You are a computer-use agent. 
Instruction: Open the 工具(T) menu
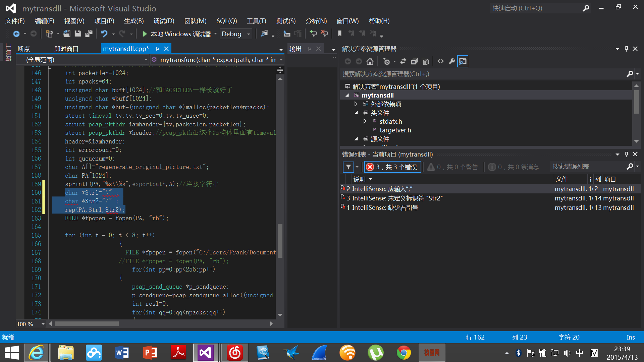[257, 21]
